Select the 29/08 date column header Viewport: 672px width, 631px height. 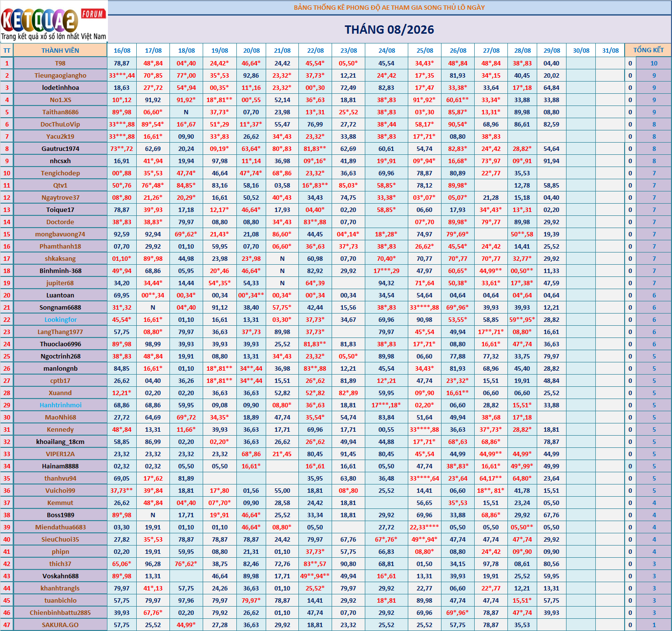pyautogui.click(x=552, y=50)
